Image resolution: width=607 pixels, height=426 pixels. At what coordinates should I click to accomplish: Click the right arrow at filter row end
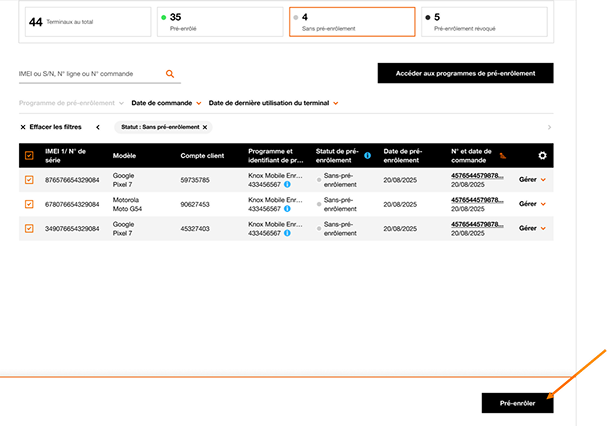(x=548, y=127)
